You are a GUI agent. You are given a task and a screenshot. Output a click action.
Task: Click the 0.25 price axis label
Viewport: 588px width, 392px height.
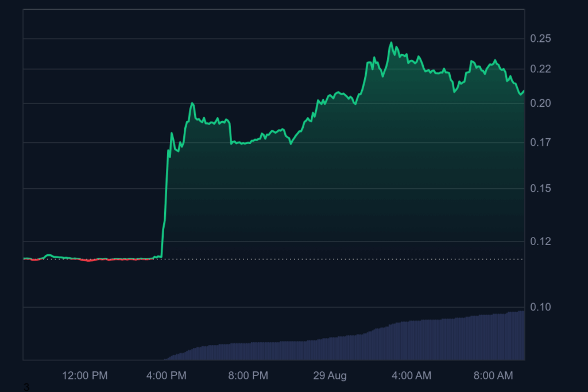click(x=540, y=38)
